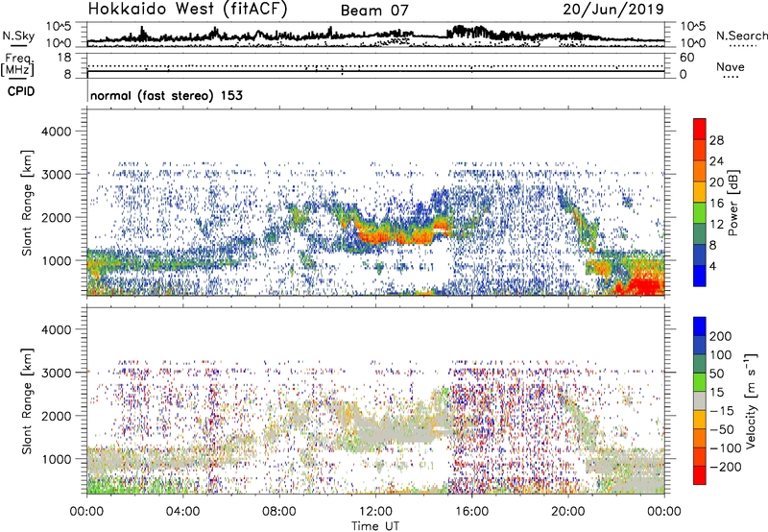Screen dimensions: 768x532
Task: Click the gray ±15 segment of Velocity colorbar
Action: point(700,400)
